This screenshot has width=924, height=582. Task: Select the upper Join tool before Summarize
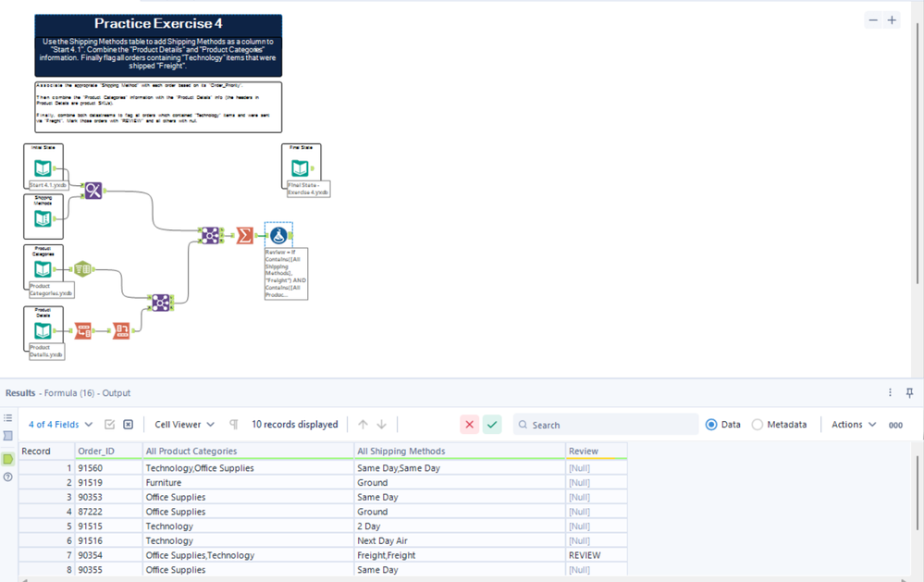click(x=210, y=235)
